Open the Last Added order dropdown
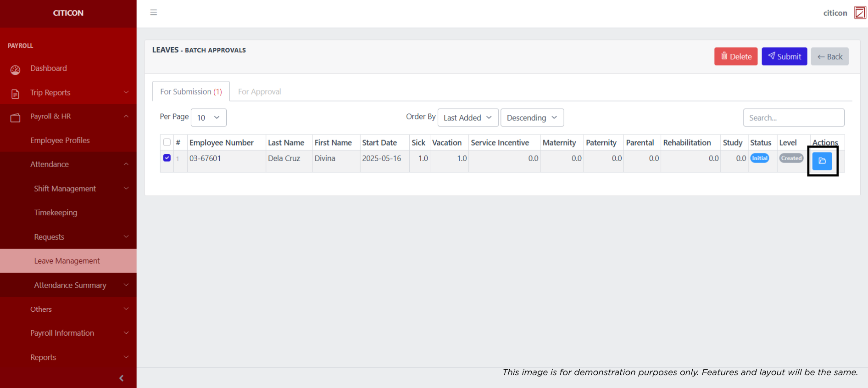 [x=467, y=118]
